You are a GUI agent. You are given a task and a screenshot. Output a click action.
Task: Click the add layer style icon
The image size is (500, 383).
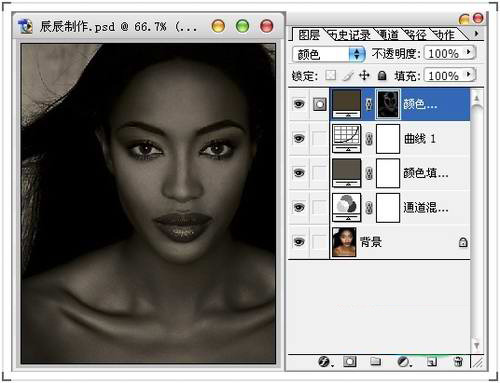324,361
